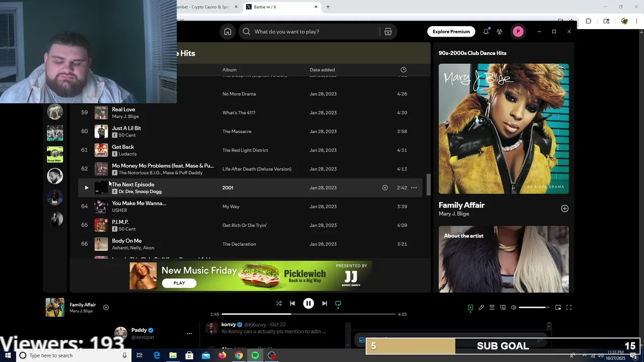Screen dimensions: 644x362
Task: Seek on the song progress bar
Action: pos(308,314)
